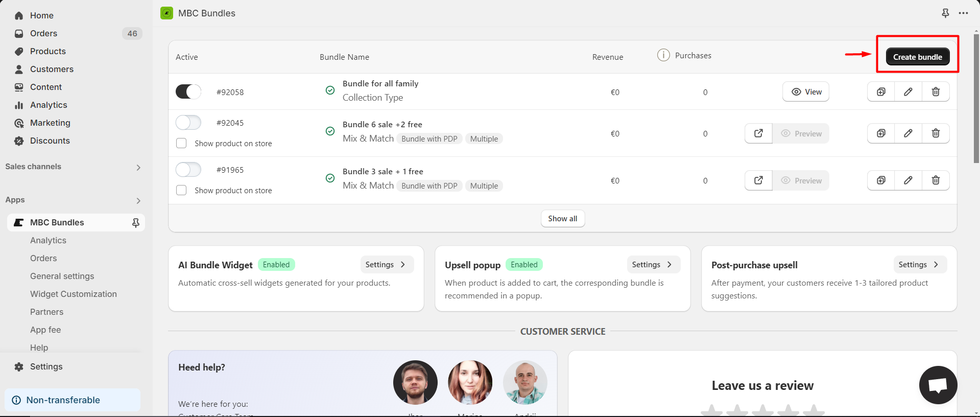Open Bundle 6 sale +2 free in new tab
The image size is (980, 417).
(758, 133)
